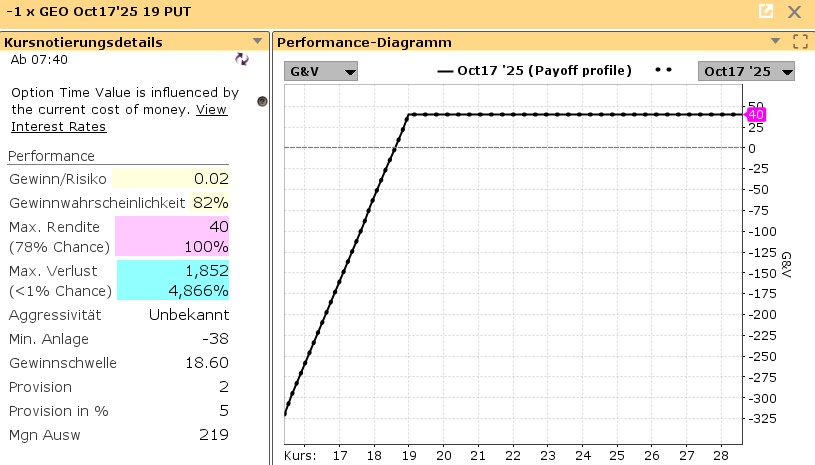Click the Provision in % value 5
Screen dimensions: 815x465
[224, 410]
